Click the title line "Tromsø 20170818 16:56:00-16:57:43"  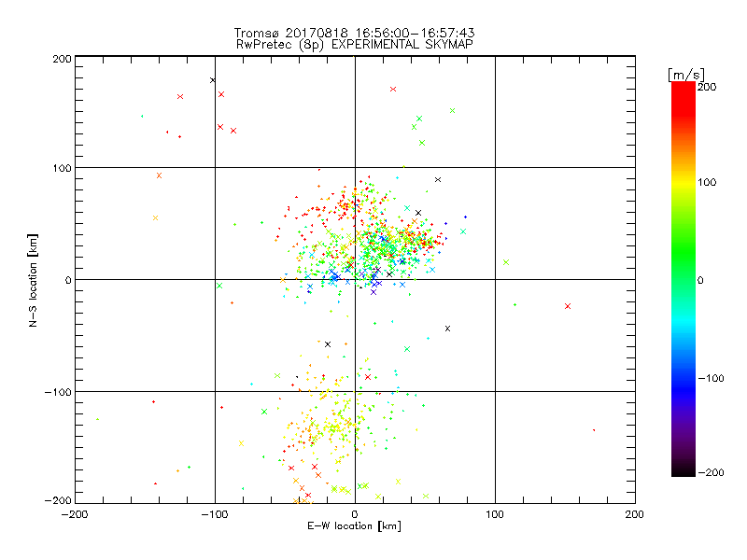pyautogui.click(x=354, y=33)
